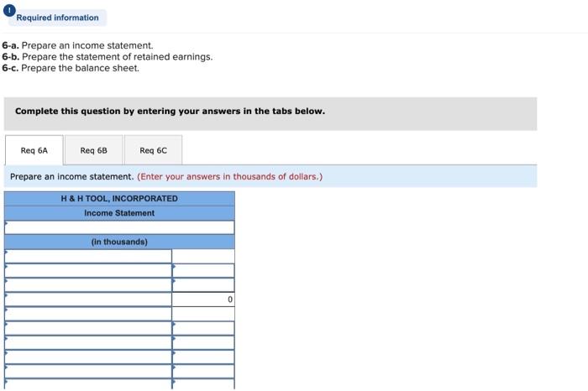588x391 pixels.
Task: Select the first account label cell below (in thousands)
Action: pos(88,256)
